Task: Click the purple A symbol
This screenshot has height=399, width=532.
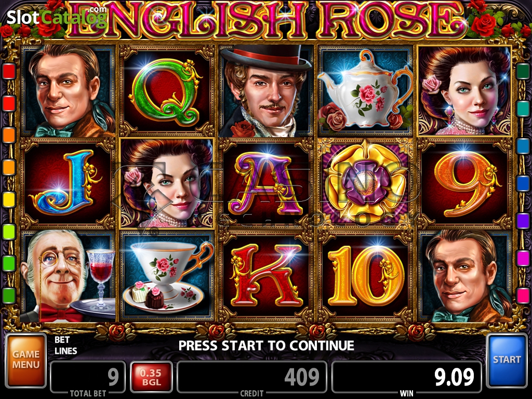Action: 267,183
